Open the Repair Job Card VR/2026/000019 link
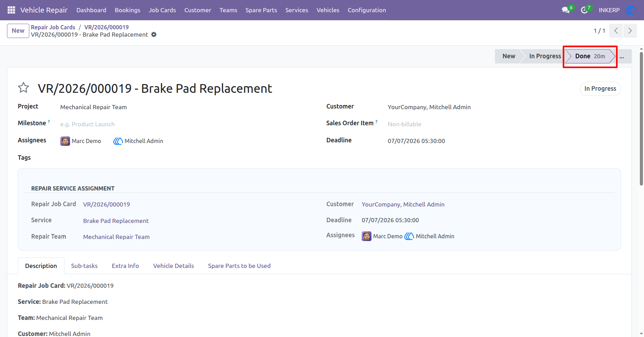Image resolution: width=644 pixels, height=337 pixels. click(x=106, y=204)
